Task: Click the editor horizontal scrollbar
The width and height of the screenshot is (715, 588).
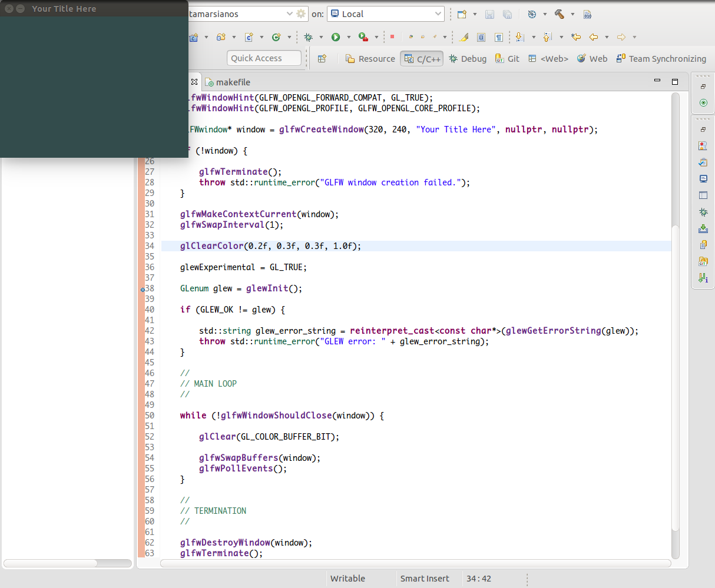Action: [416, 563]
